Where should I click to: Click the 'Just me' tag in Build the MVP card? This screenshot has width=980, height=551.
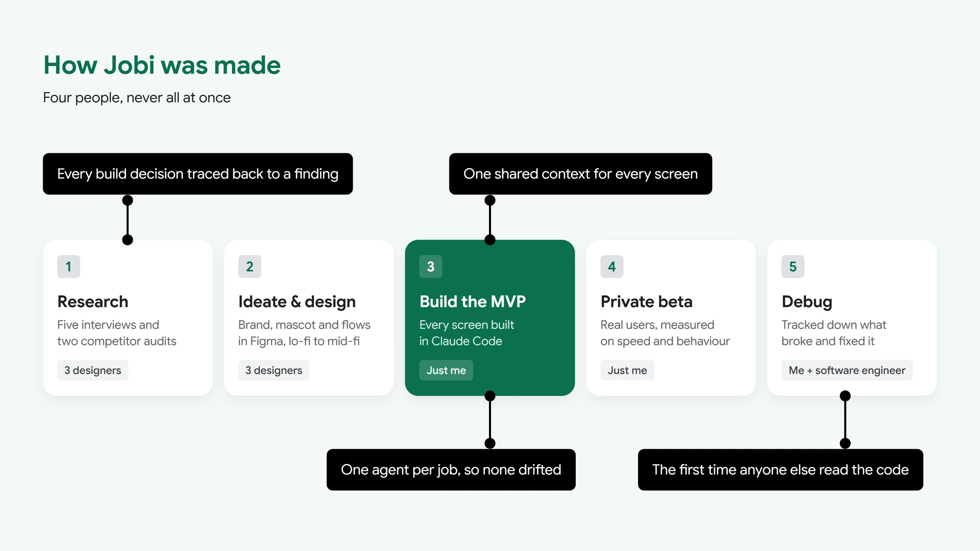(446, 370)
